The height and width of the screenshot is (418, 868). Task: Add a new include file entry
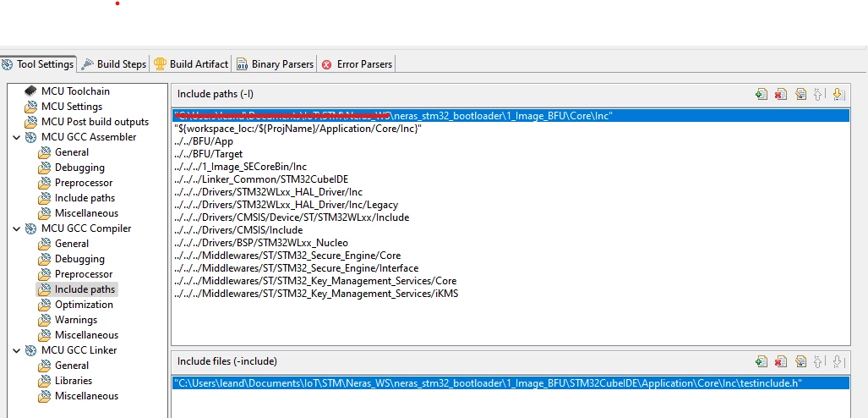(x=762, y=361)
